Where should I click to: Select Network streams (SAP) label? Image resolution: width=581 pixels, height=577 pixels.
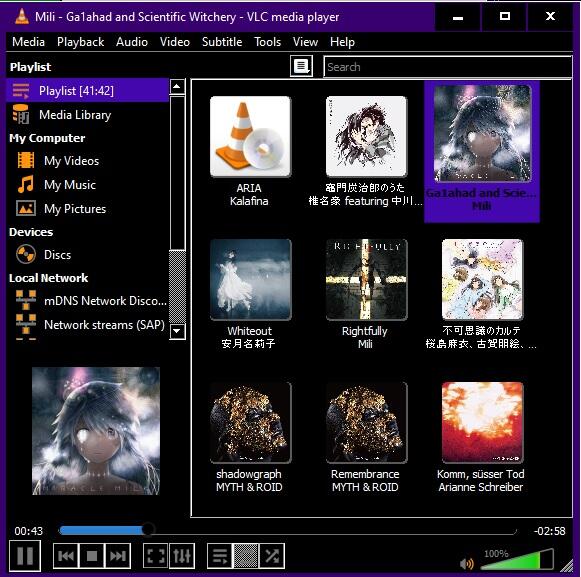[x=104, y=325]
